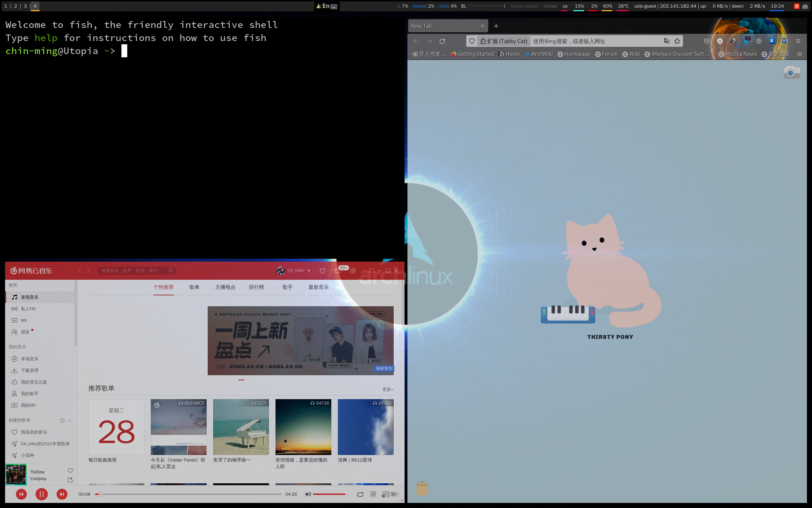This screenshot has width=812, height=508.
Task: Switch NetEase Music to mini mode
Action: (371, 271)
